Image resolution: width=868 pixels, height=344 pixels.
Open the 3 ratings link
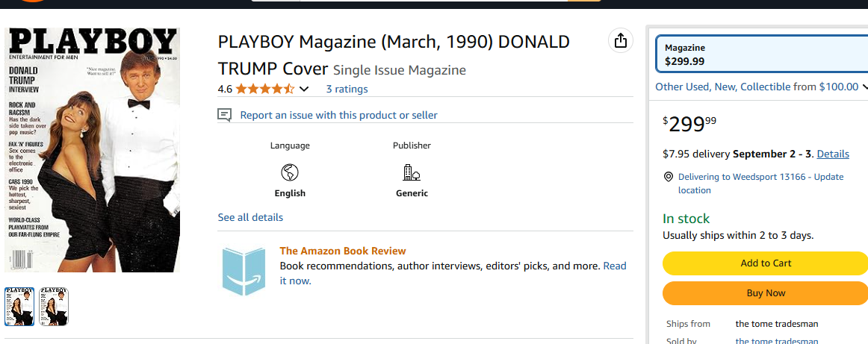[347, 90]
